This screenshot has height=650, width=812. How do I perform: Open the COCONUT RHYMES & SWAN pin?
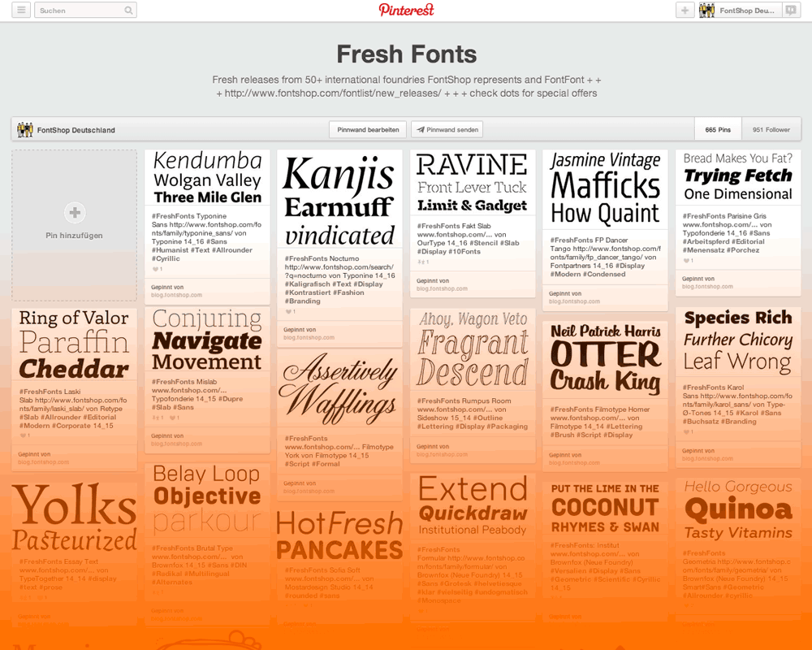[x=605, y=509]
